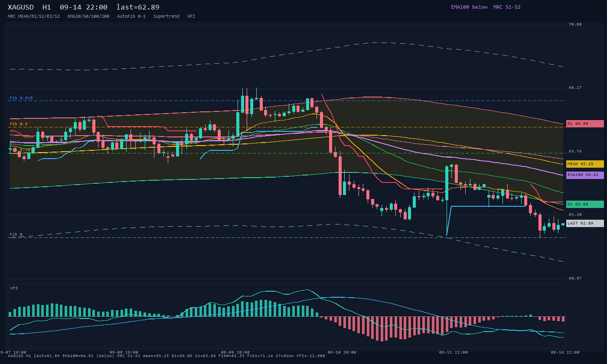The image size is (607, 364).
Task: Click the 09-11 21:00 time axis label
Action: coord(454,352)
